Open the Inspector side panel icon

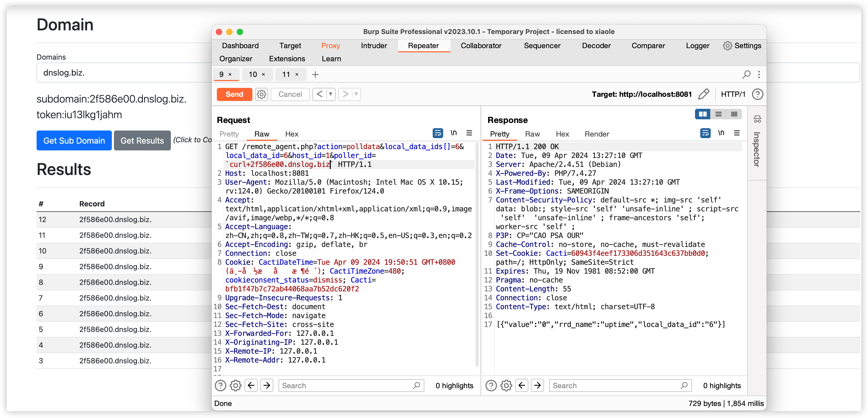(757, 119)
